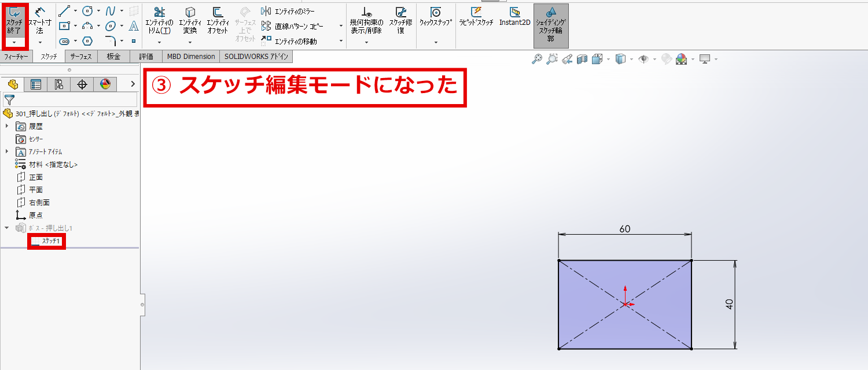The width and height of the screenshot is (868, 370).
Task: Select the Corner Rectangle tool
Action: pyautogui.click(x=64, y=25)
